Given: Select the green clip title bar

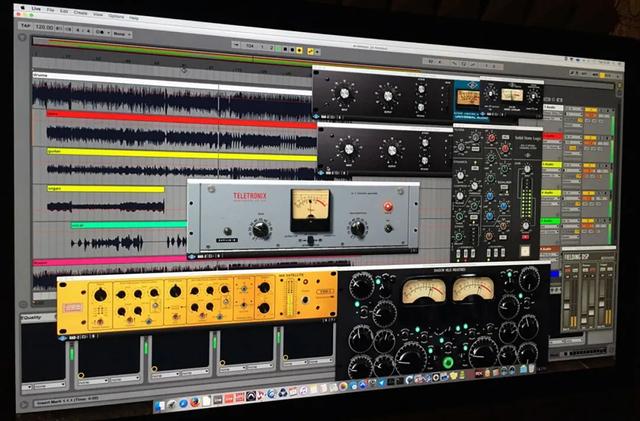Looking at the screenshot, I should pos(129,224).
